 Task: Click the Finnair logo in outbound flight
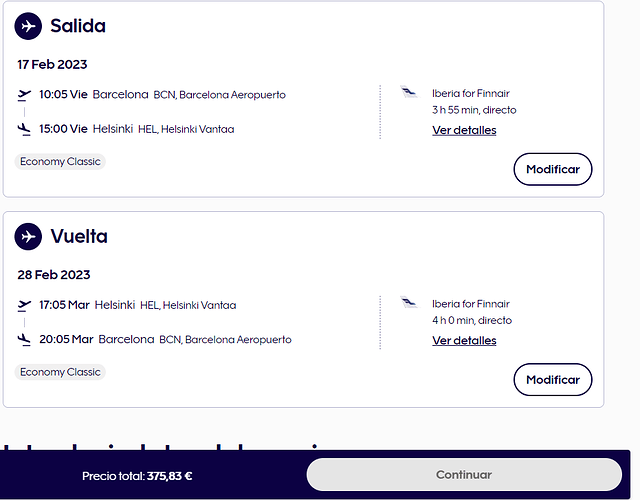[409, 92]
